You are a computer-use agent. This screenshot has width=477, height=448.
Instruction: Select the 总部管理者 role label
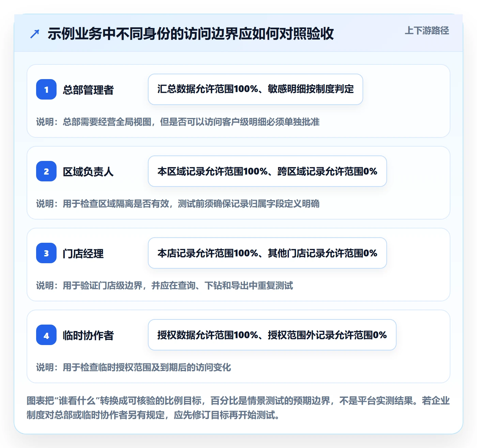[x=88, y=90]
